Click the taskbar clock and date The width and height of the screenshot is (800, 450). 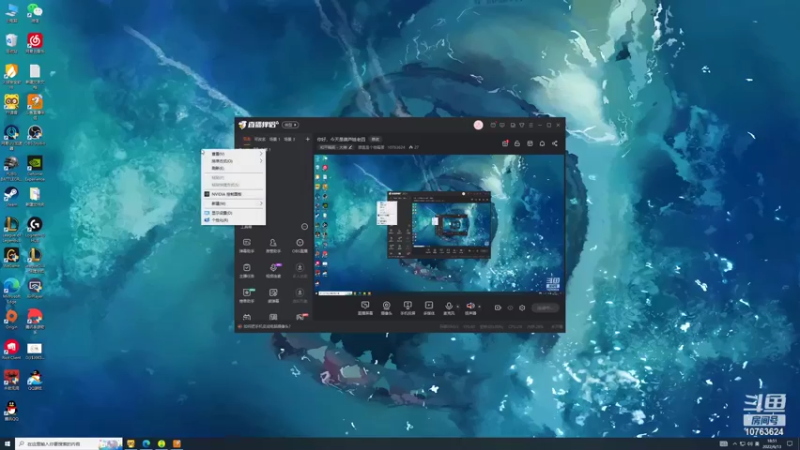(x=772, y=444)
